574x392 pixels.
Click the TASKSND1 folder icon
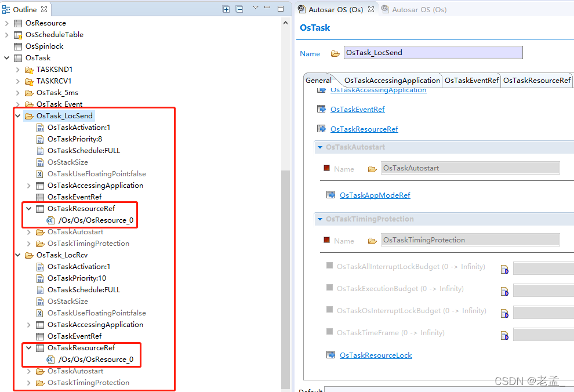coord(29,70)
